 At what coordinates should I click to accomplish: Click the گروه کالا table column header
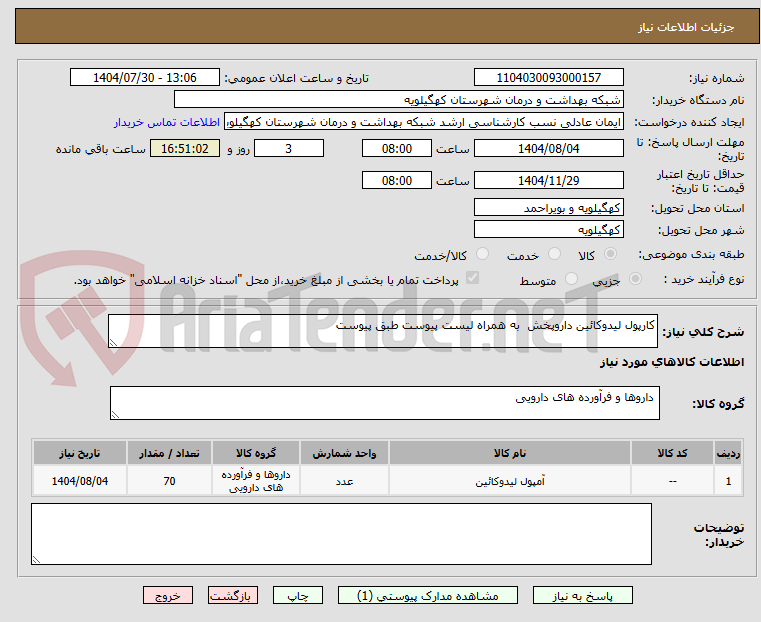(256, 453)
